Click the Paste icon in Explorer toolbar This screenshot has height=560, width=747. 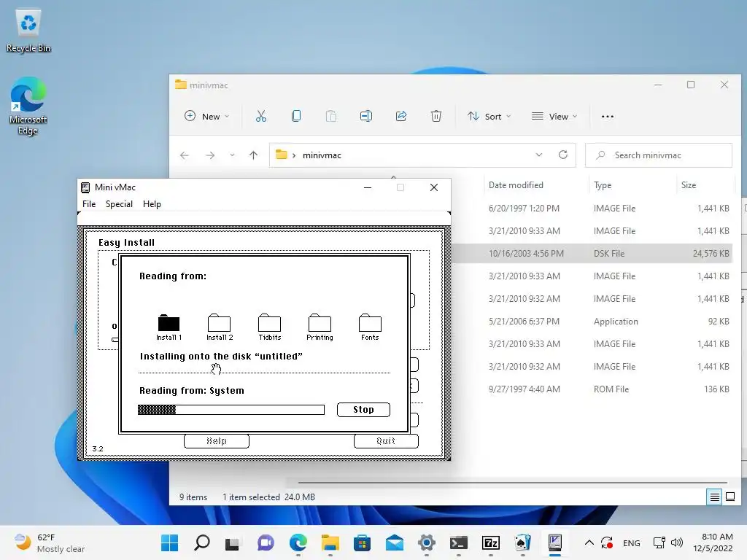pyautogui.click(x=331, y=116)
